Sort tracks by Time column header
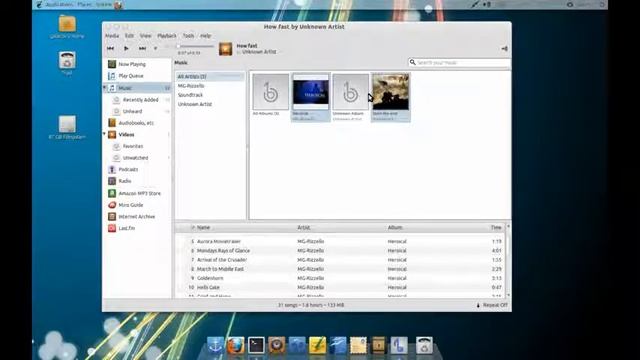Image resolution: width=640 pixels, height=360 pixels. coord(496,227)
